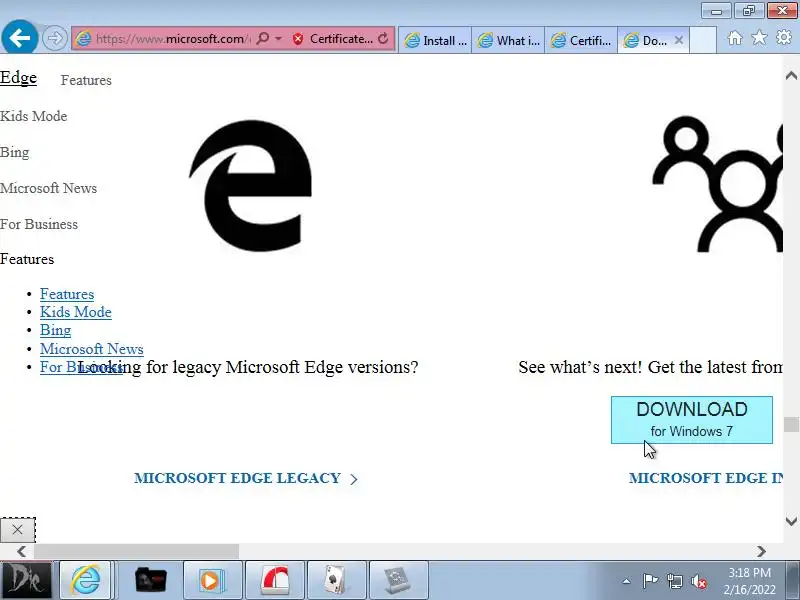This screenshot has width=800, height=600.
Task: Click the horizontal scrollbar thumb
Action: pos(136,551)
